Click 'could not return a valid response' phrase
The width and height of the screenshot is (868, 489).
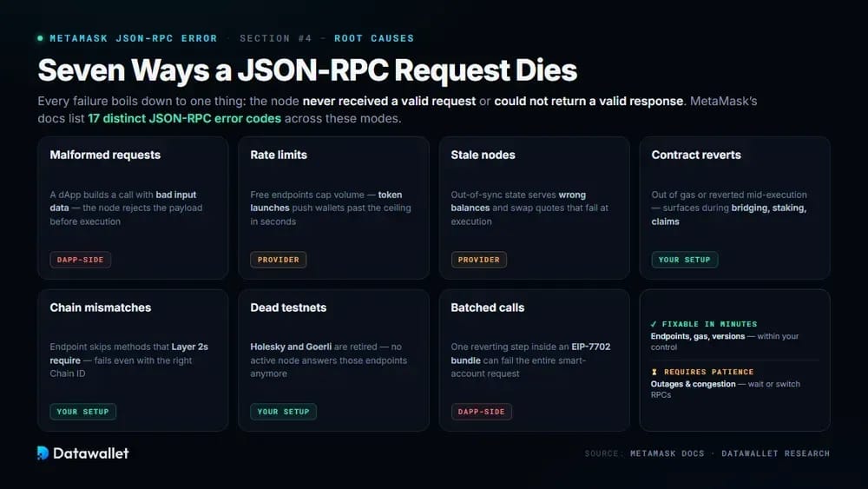point(589,102)
